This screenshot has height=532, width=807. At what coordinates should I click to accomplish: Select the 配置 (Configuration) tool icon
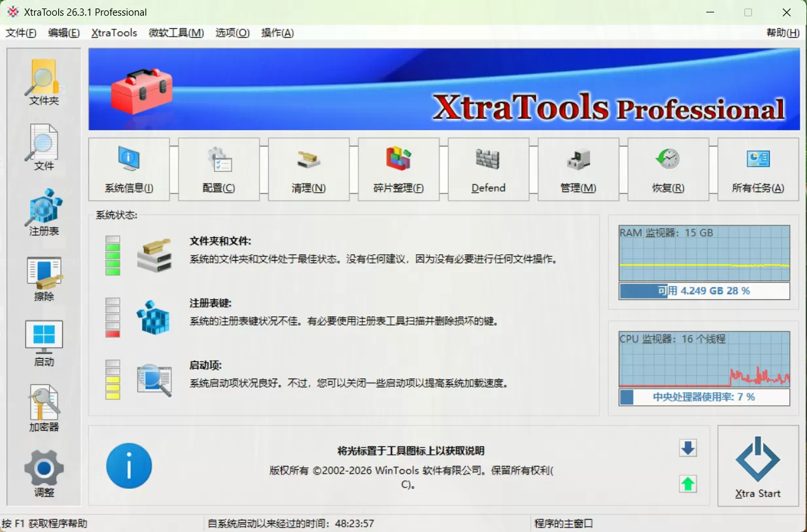[x=218, y=169]
